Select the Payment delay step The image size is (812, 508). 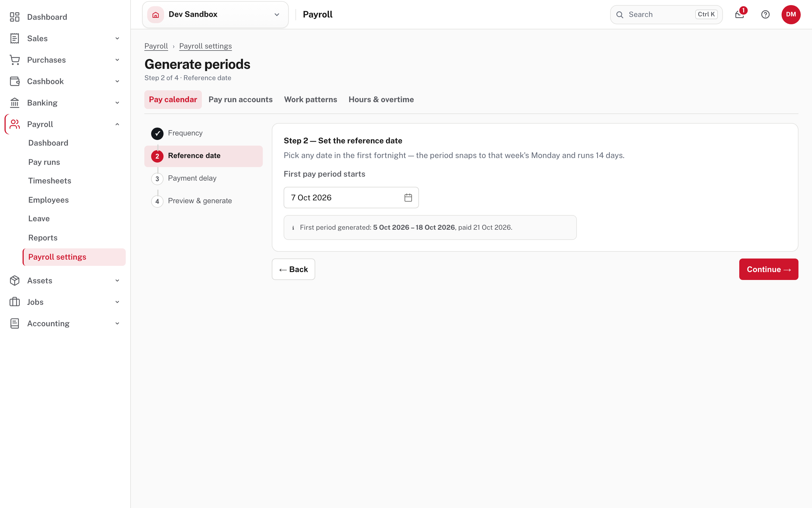pyautogui.click(x=203, y=178)
